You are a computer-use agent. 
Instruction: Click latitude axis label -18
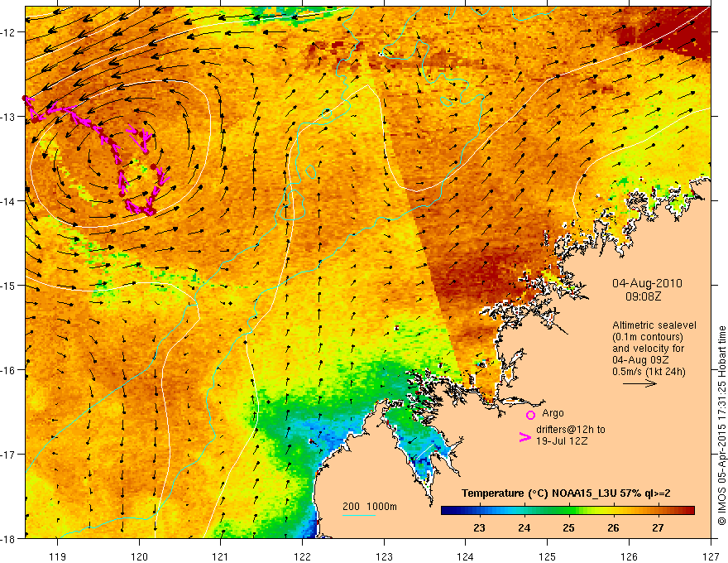8,538
